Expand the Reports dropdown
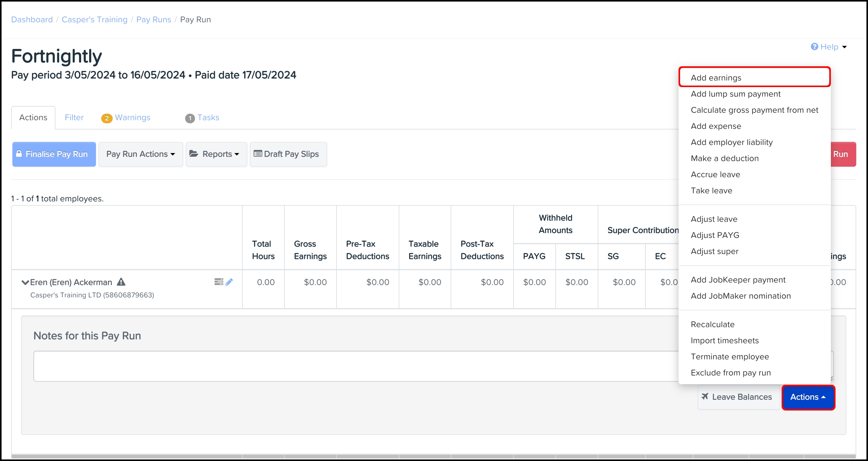This screenshot has width=868, height=461. coord(216,154)
